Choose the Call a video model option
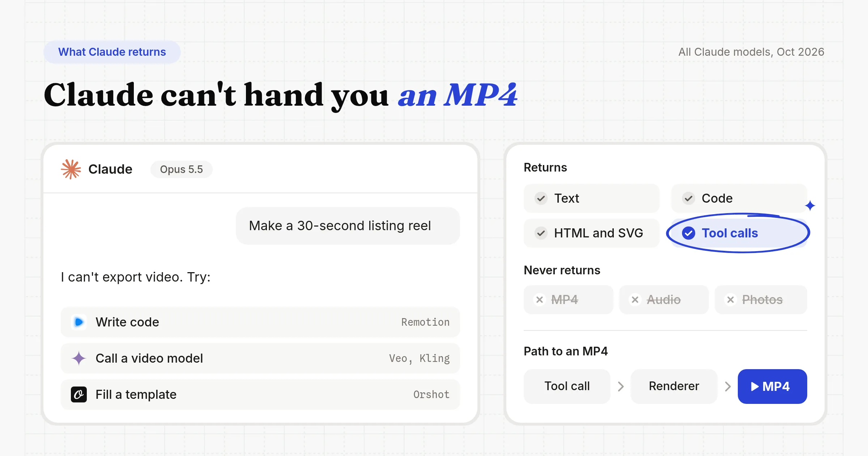 (260, 358)
